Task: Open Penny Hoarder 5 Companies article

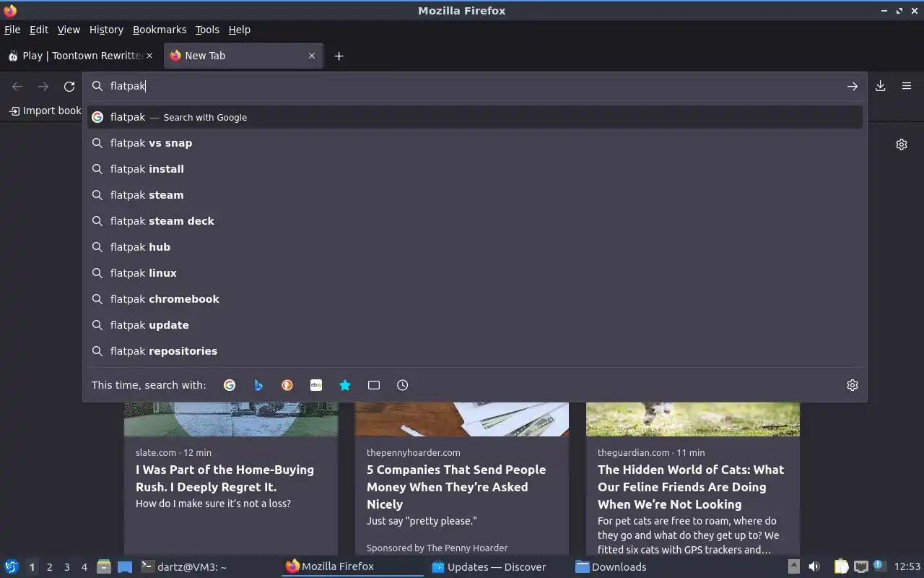Action: click(x=456, y=487)
